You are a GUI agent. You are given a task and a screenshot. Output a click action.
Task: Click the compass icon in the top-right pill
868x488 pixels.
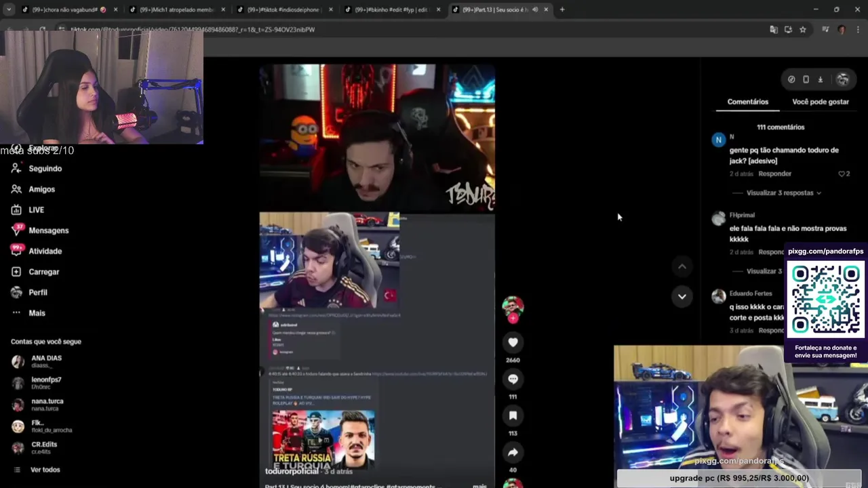click(x=791, y=79)
